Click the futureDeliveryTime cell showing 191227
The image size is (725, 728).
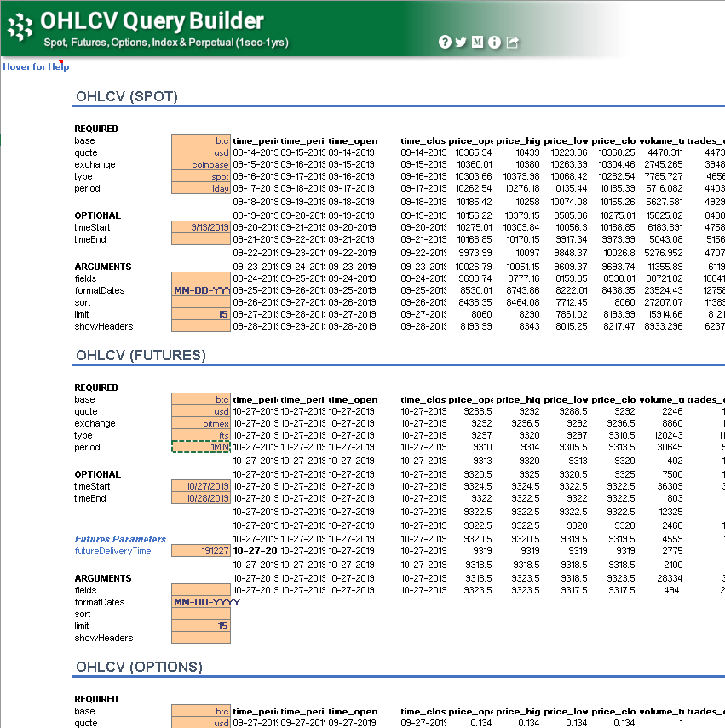click(x=201, y=550)
